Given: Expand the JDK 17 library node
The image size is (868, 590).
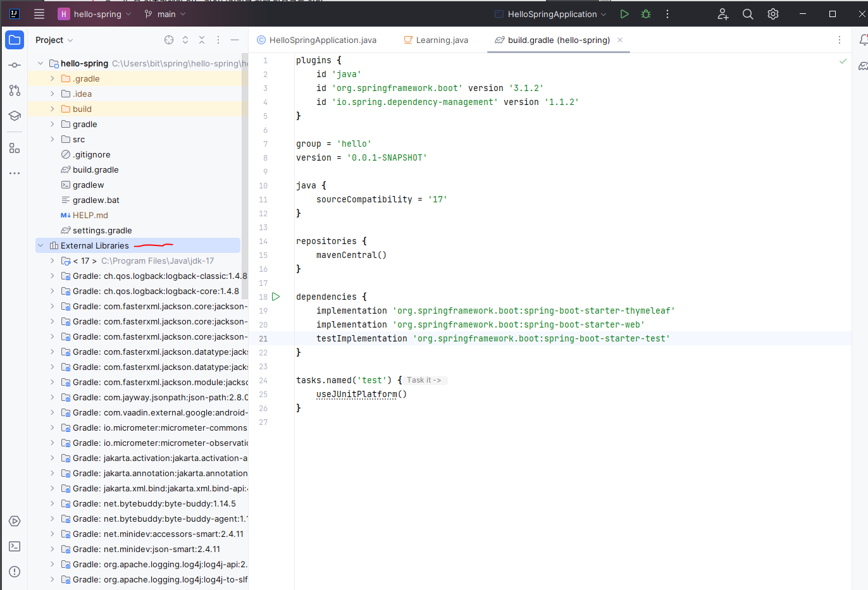Looking at the screenshot, I should (53, 261).
